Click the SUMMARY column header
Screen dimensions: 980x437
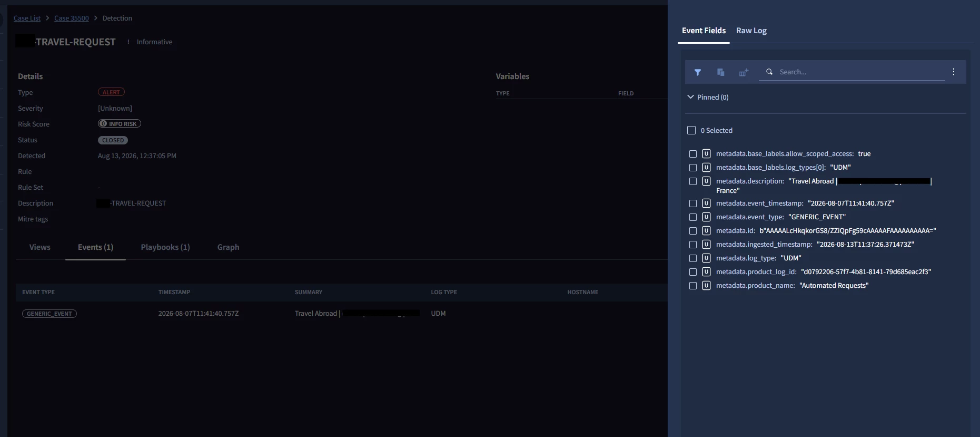(309, 292)
